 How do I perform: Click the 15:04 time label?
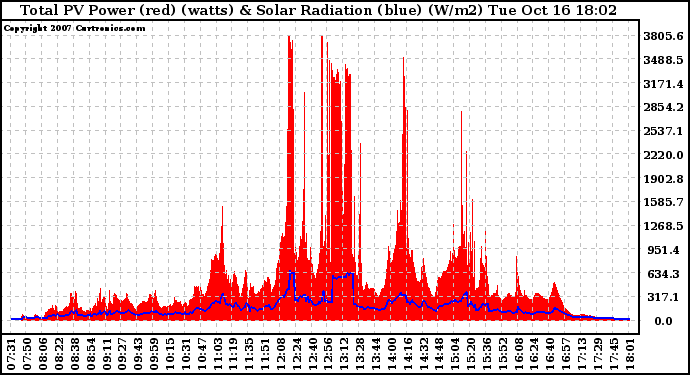coord(454,354)
